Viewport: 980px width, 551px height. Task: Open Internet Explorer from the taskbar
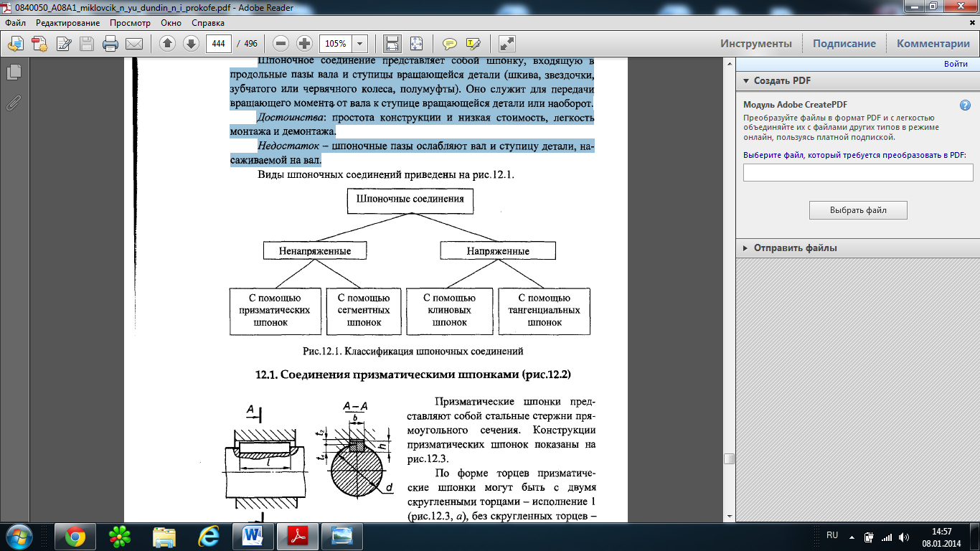(x=209, y=536)
